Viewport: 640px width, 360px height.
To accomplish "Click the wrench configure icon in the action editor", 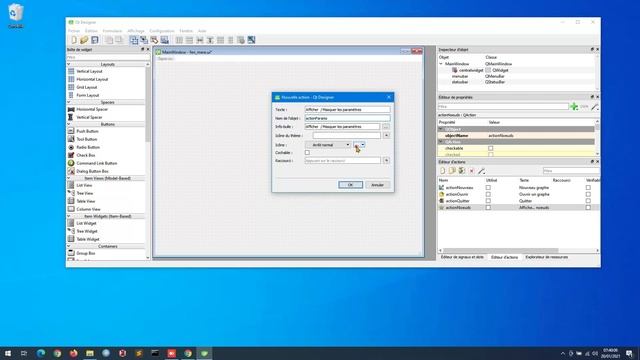I will [482, 171].
